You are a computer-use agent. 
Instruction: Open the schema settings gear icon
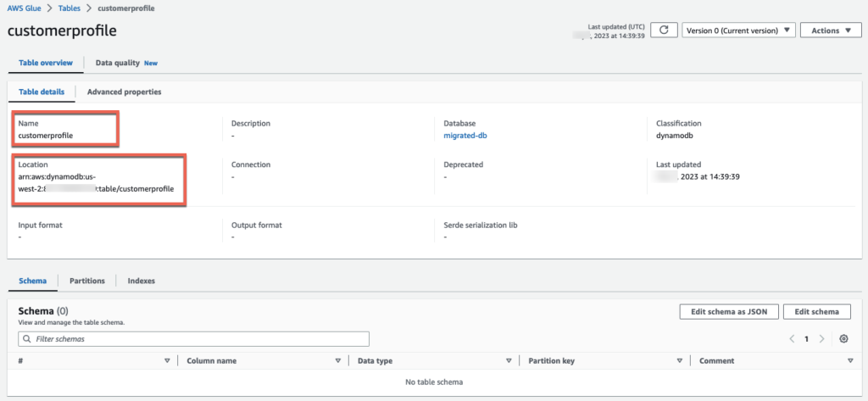click(843, 338)
